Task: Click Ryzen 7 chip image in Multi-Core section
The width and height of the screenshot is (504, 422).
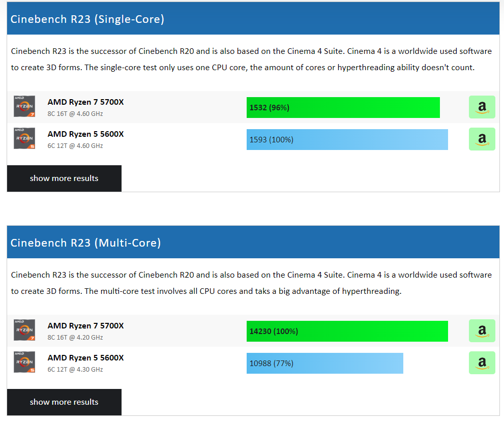Action: pos(24,330)
